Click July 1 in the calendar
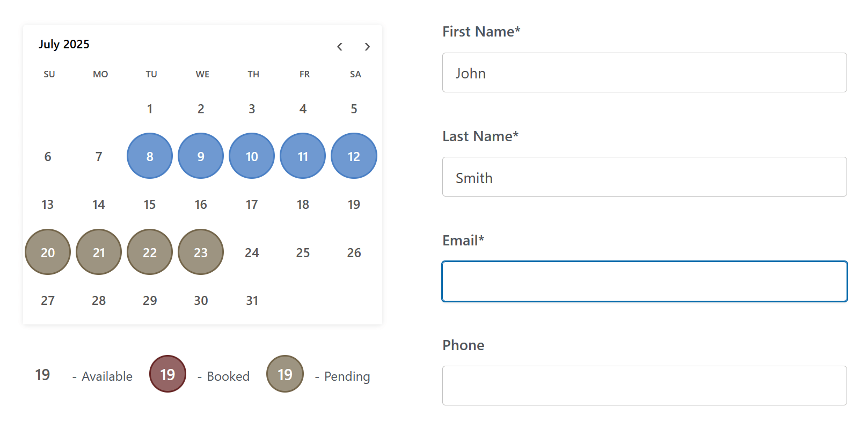The width and height of the screenshot is (868, 428). click(x=150, y=109)
